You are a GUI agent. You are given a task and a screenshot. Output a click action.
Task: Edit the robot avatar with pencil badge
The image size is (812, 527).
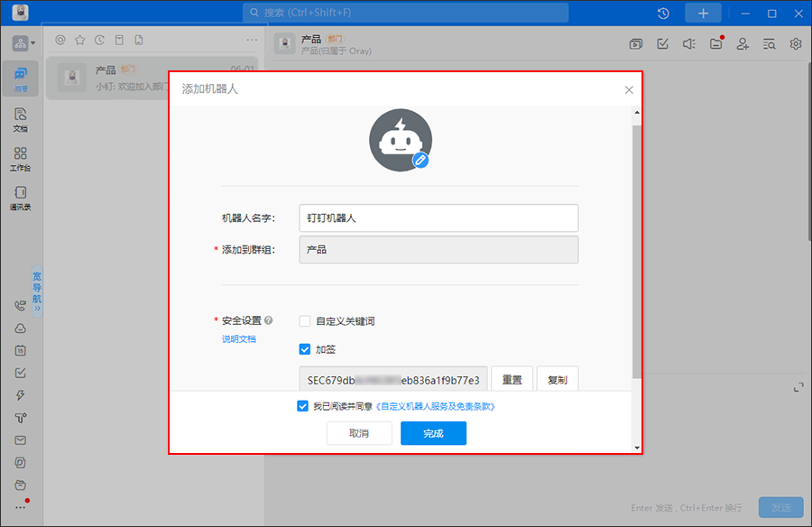click(420, 160)
